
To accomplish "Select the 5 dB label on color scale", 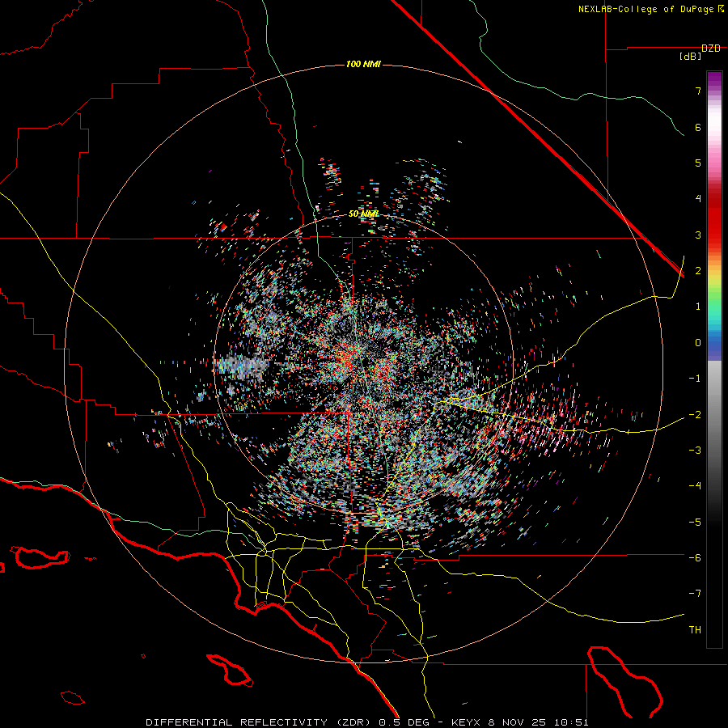I will (698, 163).
